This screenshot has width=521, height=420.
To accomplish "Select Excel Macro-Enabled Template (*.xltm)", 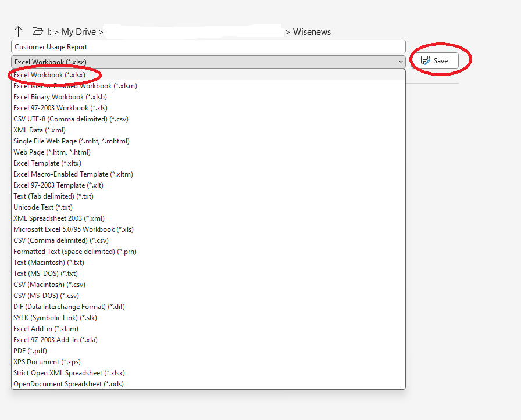I will pos(208,174).
